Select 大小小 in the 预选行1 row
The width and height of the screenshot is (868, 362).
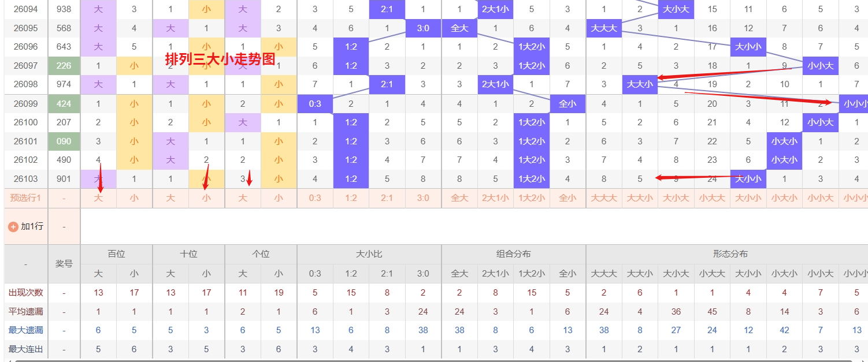[x=748, y=198]
